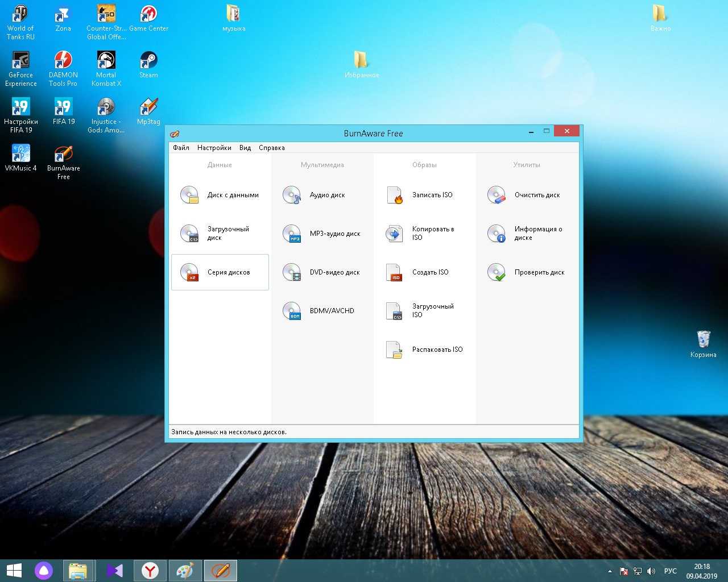Open the Настройки menu
The width and height of the screenshot is (728, 582).
point(214,148)
